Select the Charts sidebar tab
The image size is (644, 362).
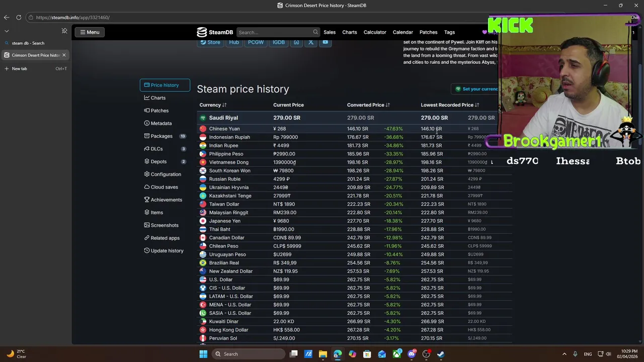(165, 98)
